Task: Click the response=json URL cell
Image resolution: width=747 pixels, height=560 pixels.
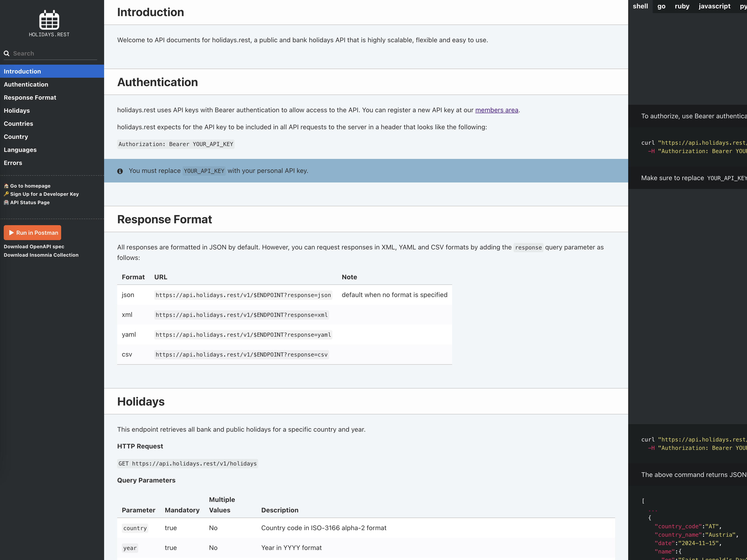Action: tap(243, 295)
